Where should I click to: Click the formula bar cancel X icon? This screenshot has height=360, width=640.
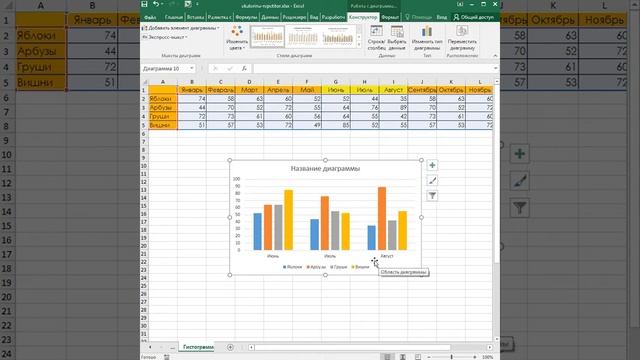click(216, 69)
